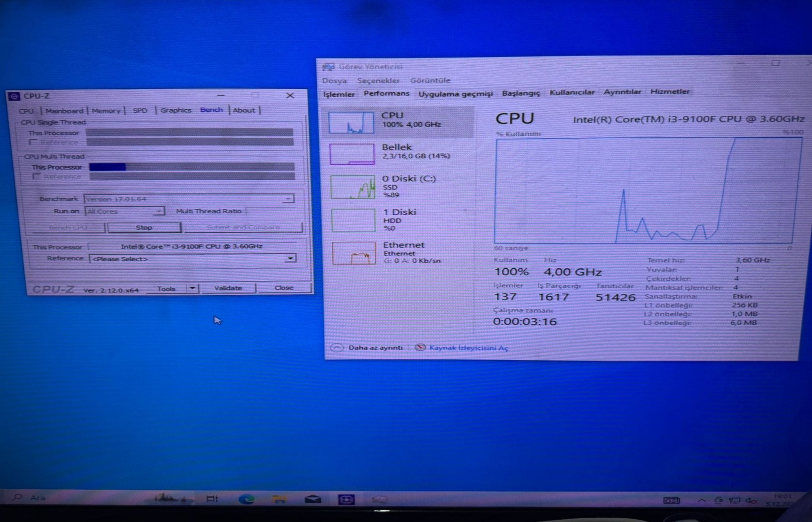Click the CPU-Z title bar app icon
This screenshot has height=522, width=812.
14,96
